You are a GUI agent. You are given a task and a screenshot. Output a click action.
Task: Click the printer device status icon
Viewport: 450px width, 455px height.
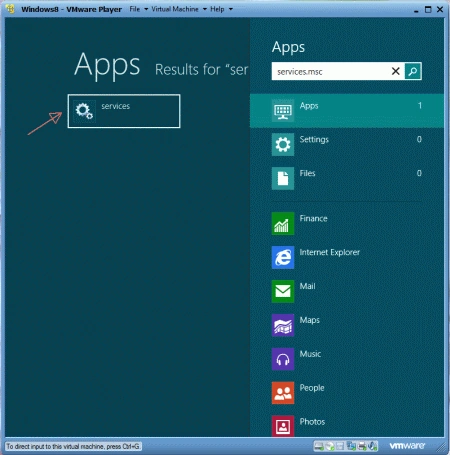tap(362, 446)
